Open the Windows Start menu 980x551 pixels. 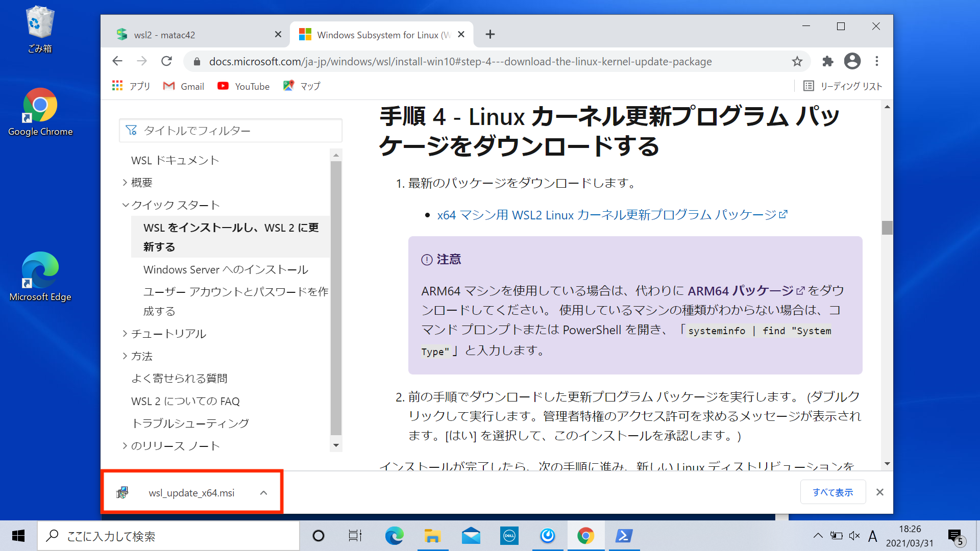18,536
